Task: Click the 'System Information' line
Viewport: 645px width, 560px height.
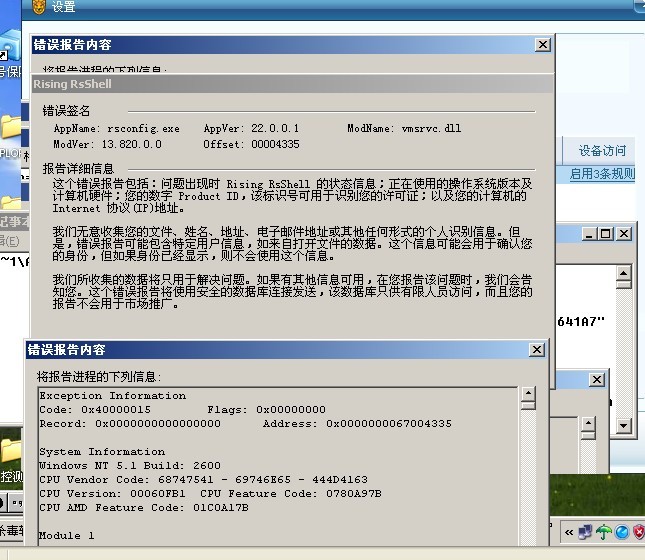Action: click(102, 452)
